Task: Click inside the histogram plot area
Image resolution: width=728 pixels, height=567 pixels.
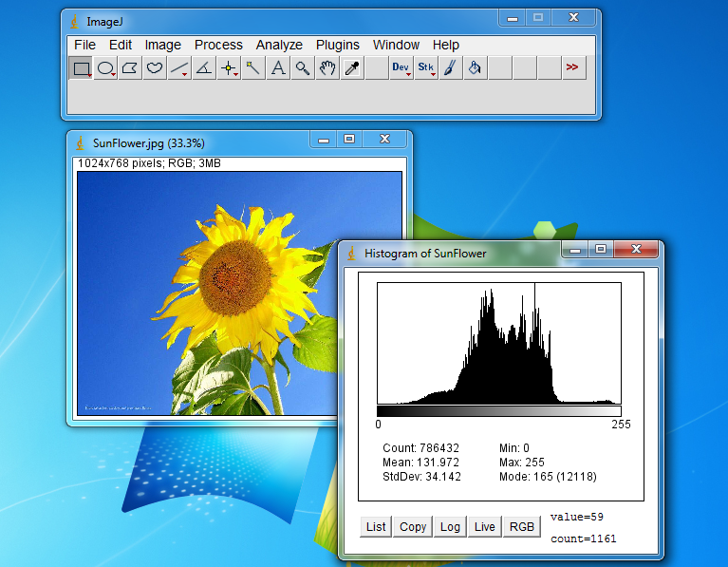Action: click(499, 344)
